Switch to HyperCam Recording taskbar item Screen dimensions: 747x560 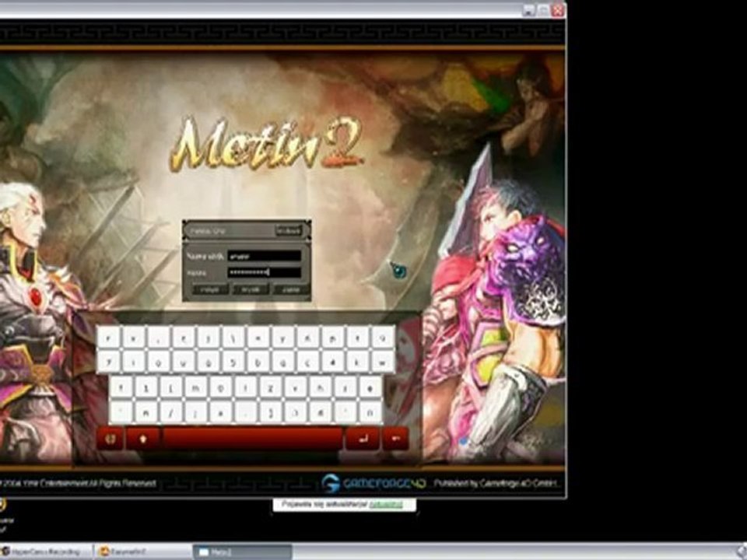(46, 552)
